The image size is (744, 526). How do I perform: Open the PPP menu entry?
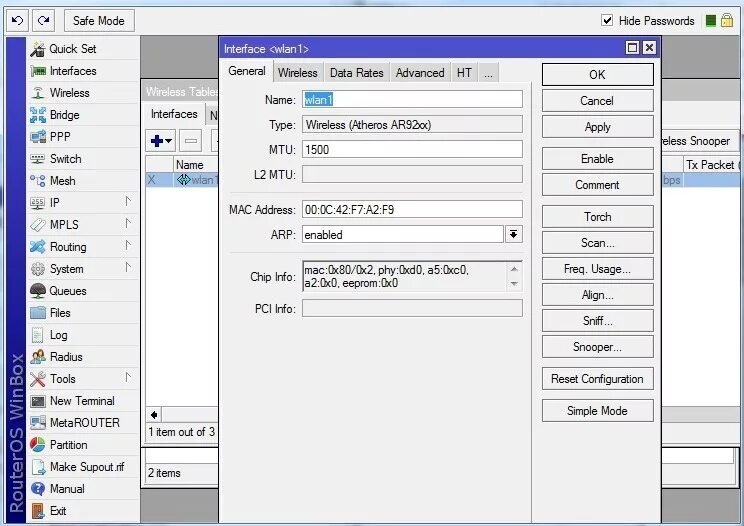[84, 137]
